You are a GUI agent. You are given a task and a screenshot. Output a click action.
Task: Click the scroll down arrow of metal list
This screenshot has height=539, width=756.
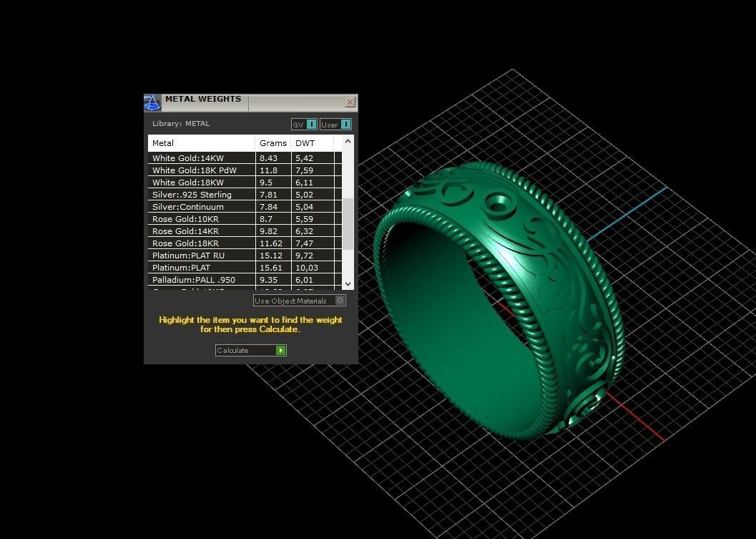click(348, 284)
